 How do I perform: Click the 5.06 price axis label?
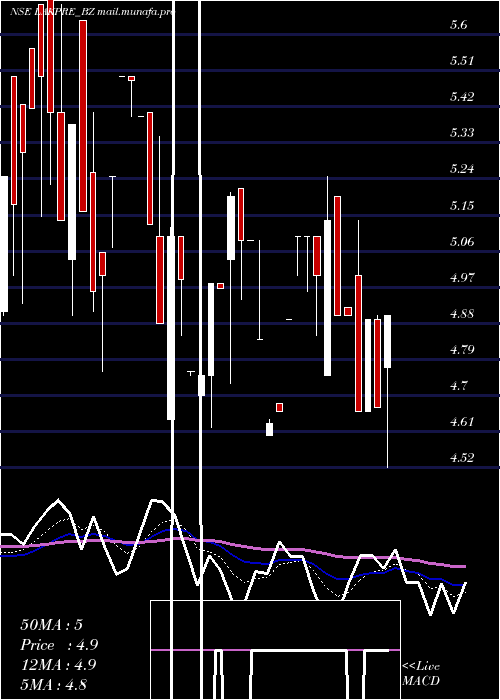(x=462, y=242)
